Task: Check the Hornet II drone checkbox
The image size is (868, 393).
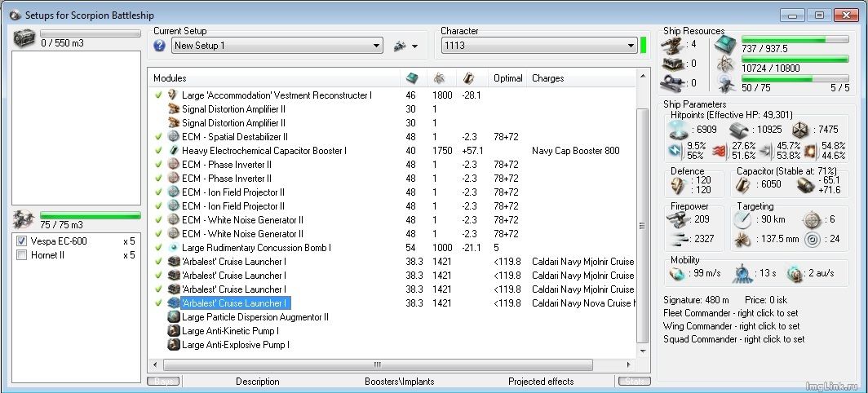Action: pos(21,255)
